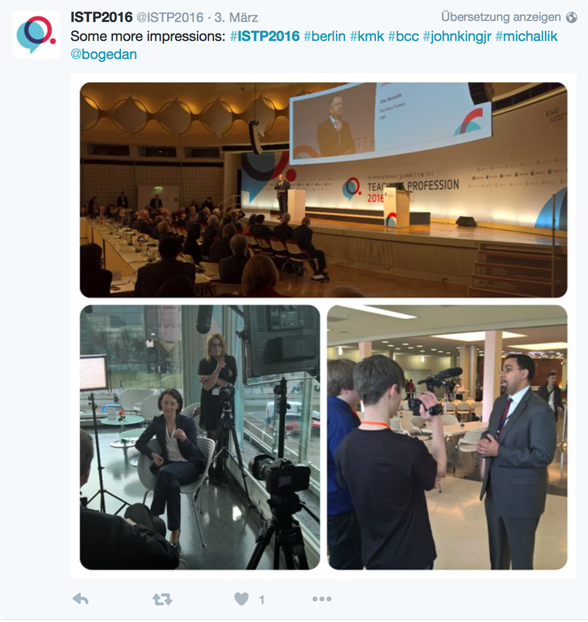The height and width of the screenshot is (622, 588).
Task: Click the globe translation icon
Action: click(571, 17)
